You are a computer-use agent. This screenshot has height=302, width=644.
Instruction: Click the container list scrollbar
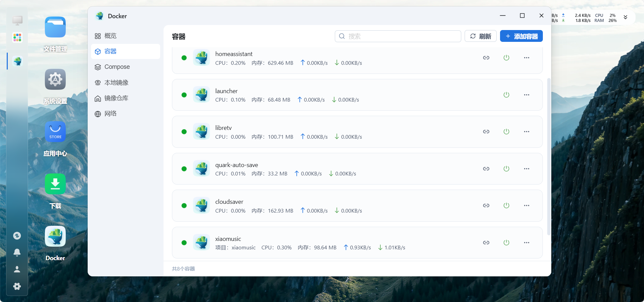click(549, 157)
